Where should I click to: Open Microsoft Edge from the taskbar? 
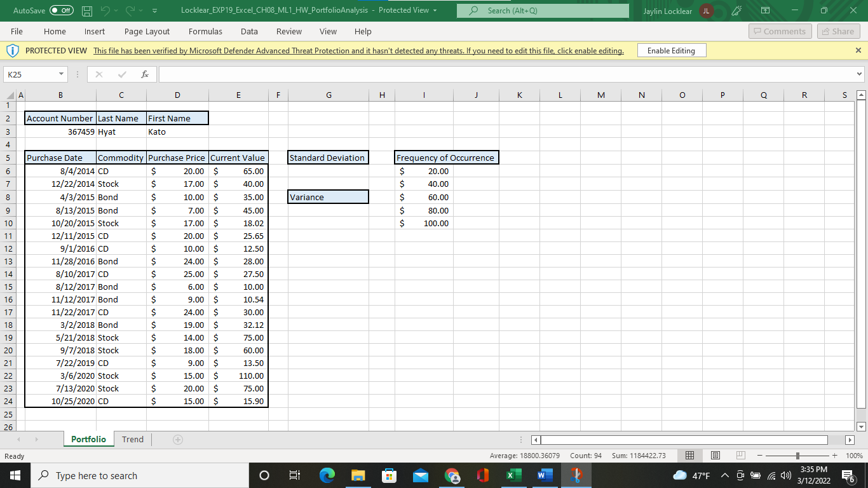pos(327,475)
